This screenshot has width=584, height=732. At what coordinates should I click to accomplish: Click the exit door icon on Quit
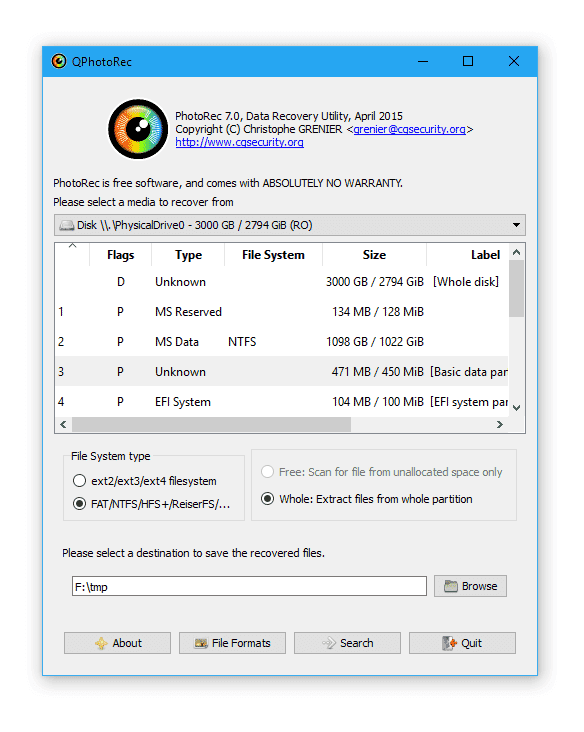tap(449, 643)
